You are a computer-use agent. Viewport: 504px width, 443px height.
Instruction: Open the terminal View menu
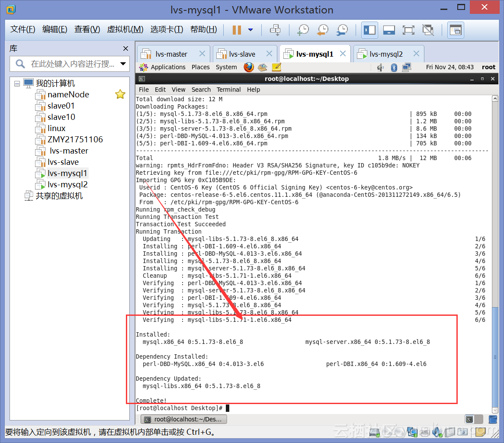click(x=178, y=90)
